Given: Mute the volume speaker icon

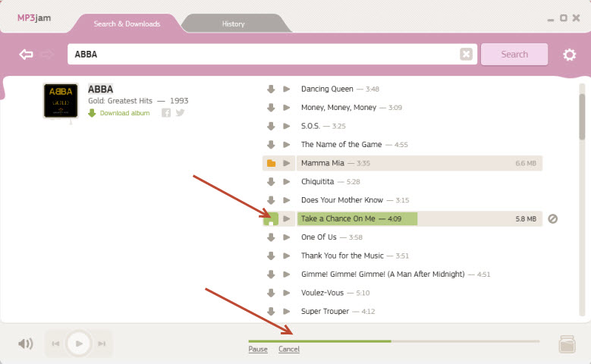Looking at the screenshot, I should [26, 344].
